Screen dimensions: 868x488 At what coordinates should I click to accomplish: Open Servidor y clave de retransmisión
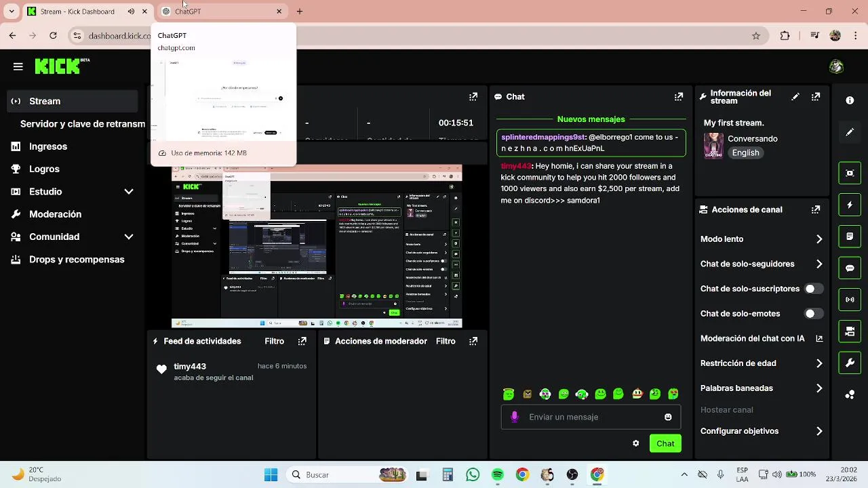click(83, 124)
